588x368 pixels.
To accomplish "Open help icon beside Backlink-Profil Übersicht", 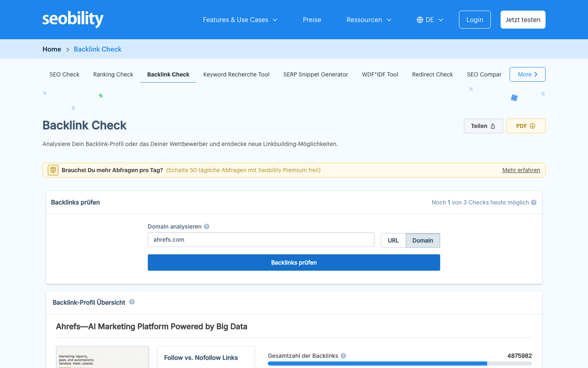I will click(132, 302).
